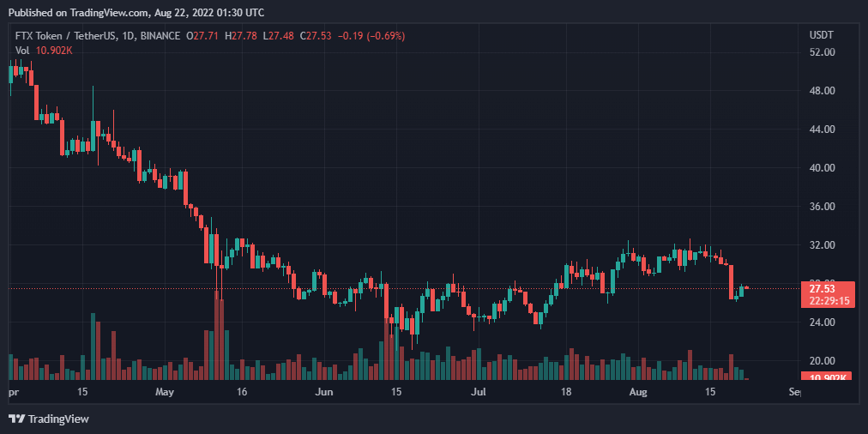This screenshot has width=868, height=434.
Task: Click the 20.00 price axis label
Action: click(x=823, y=361)
